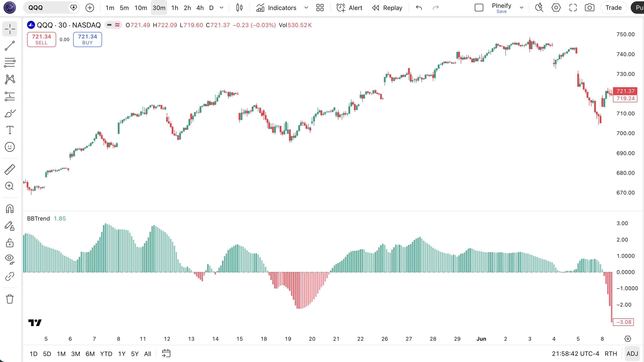This screenshot has width=644, height=362.
Task: Switch to the D daily interval
Action: (x=211, y=8)
